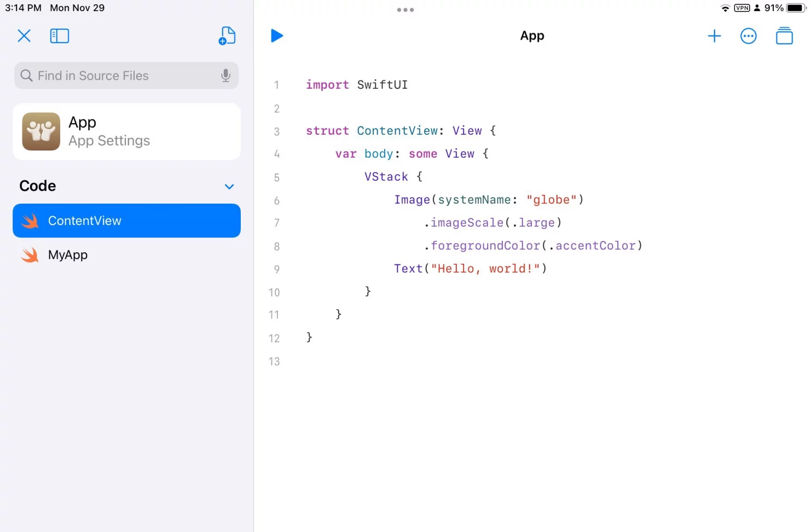Tap the 91% battery percentage text
Screen dimensions: 811x532
click(x=774, y=8)
